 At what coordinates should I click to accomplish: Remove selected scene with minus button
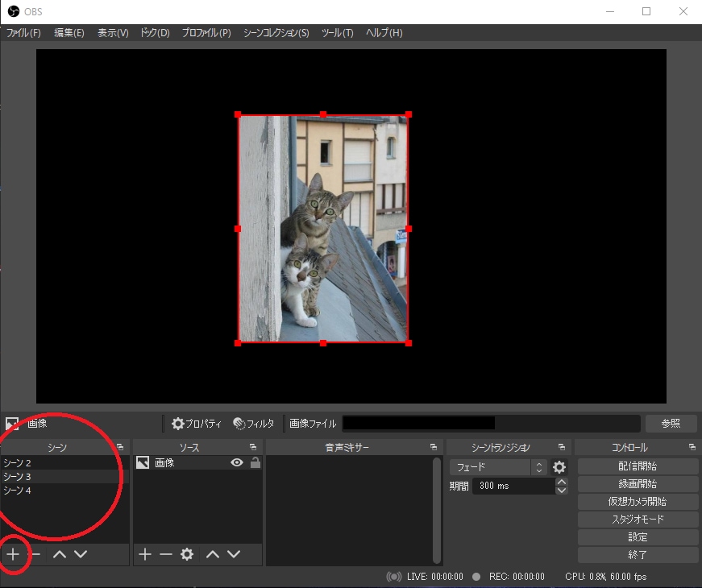pyautogui.click(x=35, y=554)
